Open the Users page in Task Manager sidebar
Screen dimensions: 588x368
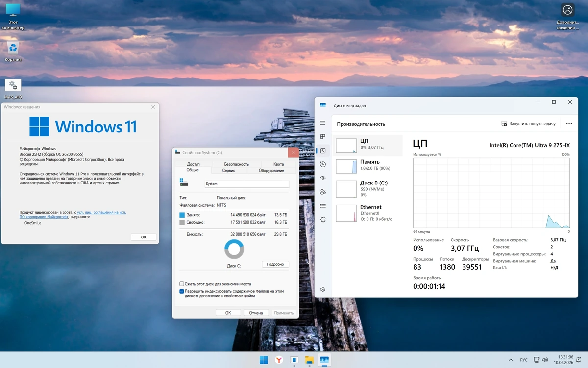(x=323, y=192)
